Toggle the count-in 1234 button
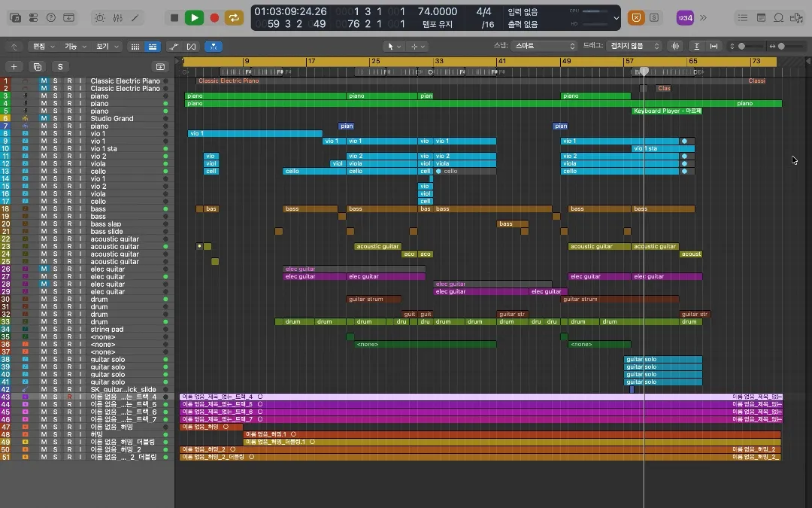 pyautogui.click(x=685, y=17)
